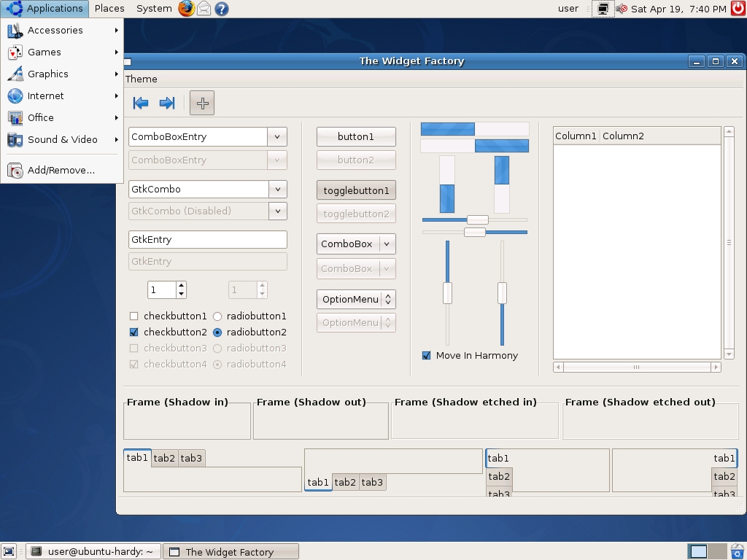Click the Column1 header
747x560 pixels.
576,136
